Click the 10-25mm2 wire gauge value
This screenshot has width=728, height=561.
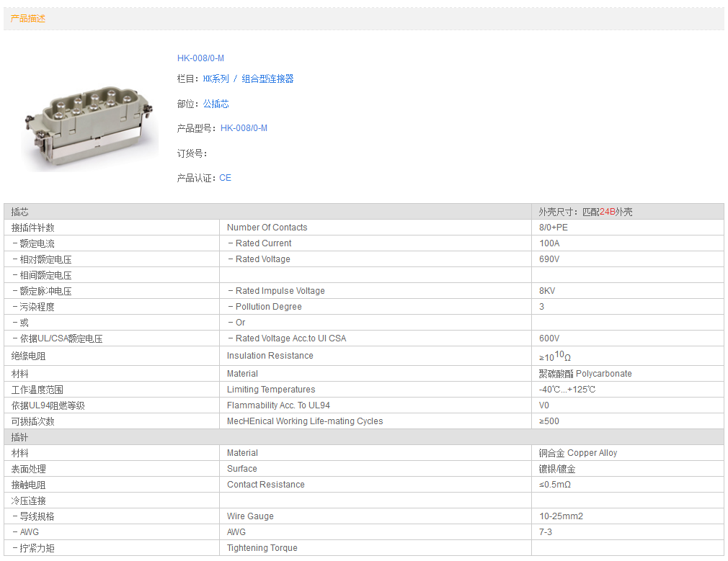561,516
